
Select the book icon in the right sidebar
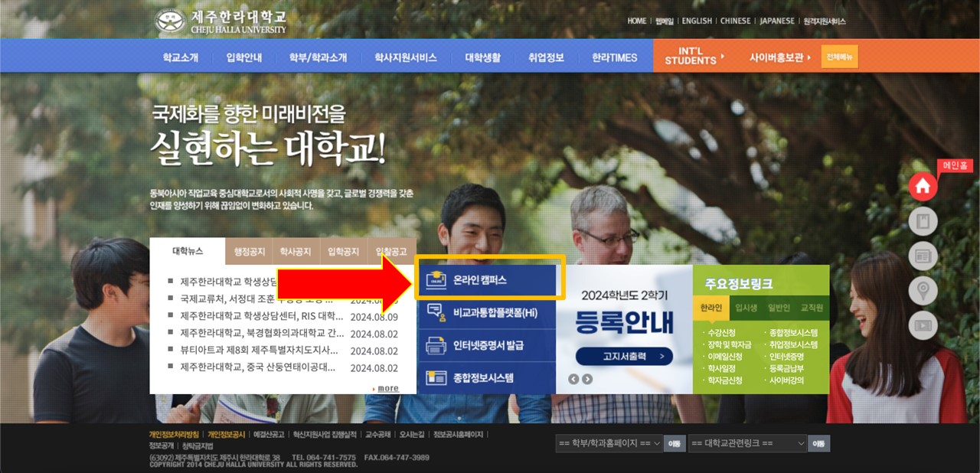pos(923,220)
